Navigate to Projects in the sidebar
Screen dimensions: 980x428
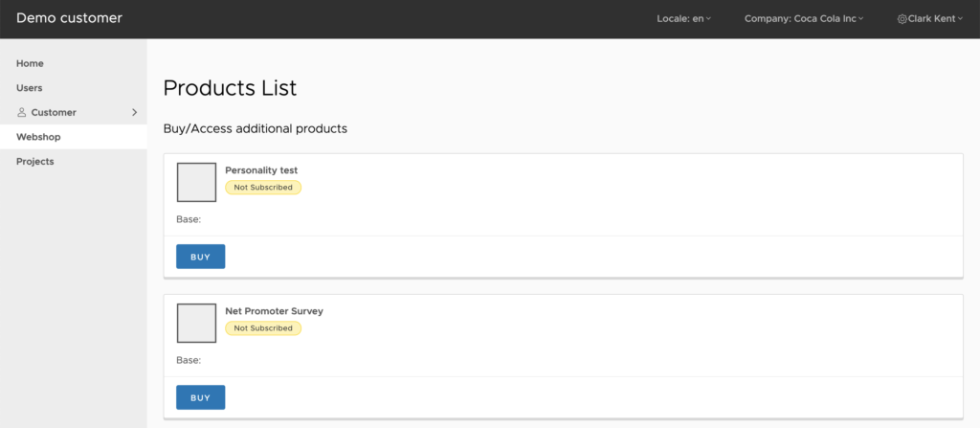[x=35, y=162]
